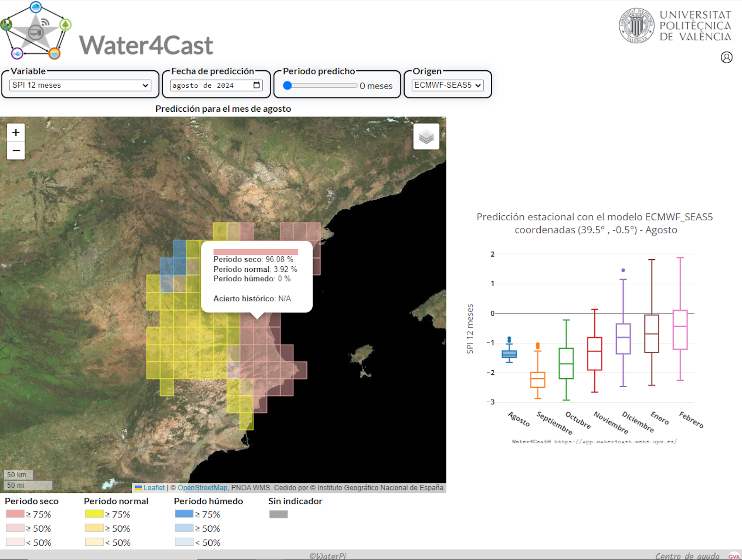The width and height of the screenshot is (742, 560).
Task: Open the map layers control
Action: 426,136
